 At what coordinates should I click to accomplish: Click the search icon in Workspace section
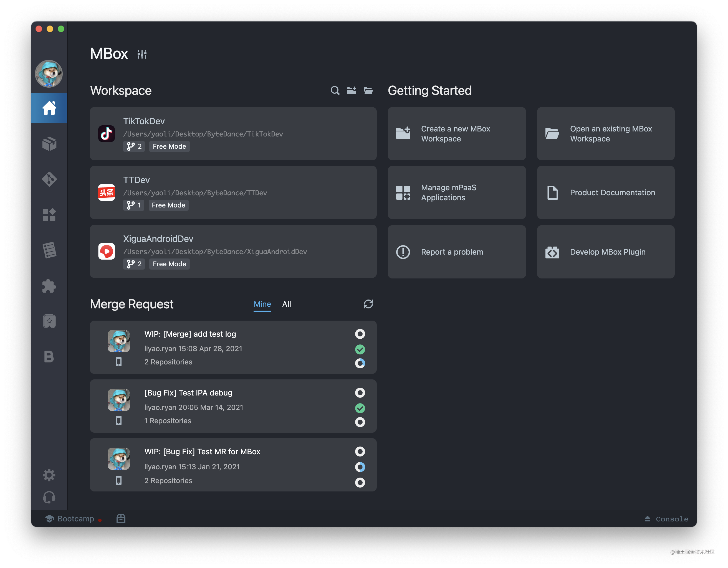[335, 91]
